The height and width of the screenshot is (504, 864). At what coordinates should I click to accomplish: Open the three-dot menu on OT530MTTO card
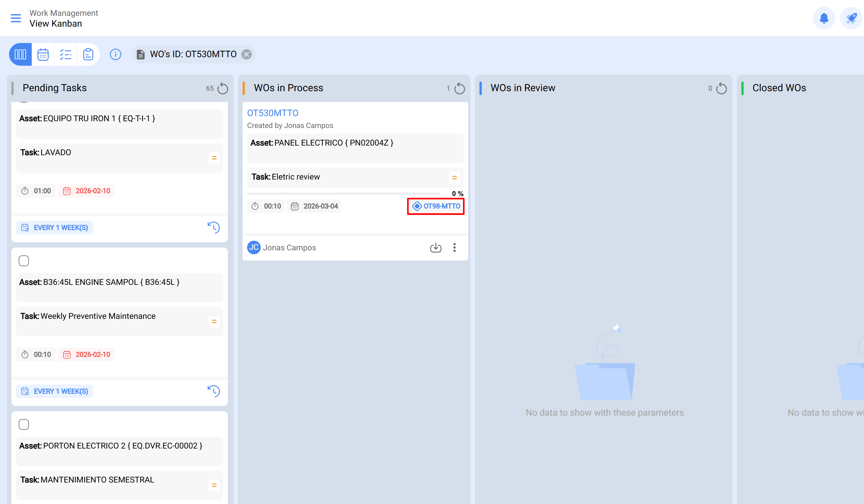(x=454, y=247)
